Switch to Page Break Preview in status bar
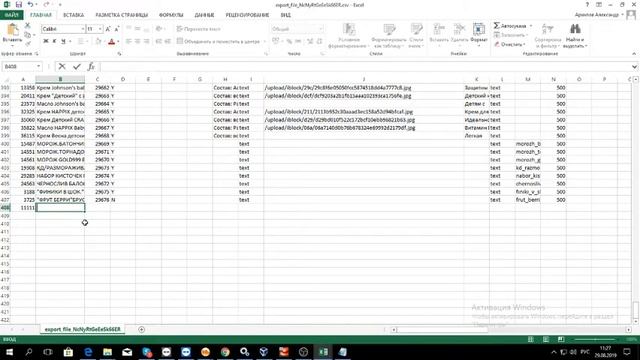The height and width of the screenshot is (360, 640). (561, 339)
